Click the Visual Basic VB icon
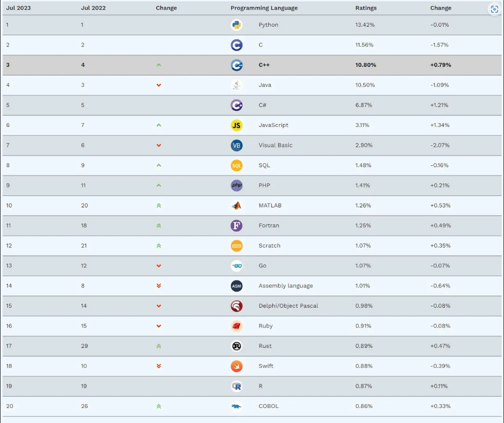This screenshot has width=504, height=423. 236,145
